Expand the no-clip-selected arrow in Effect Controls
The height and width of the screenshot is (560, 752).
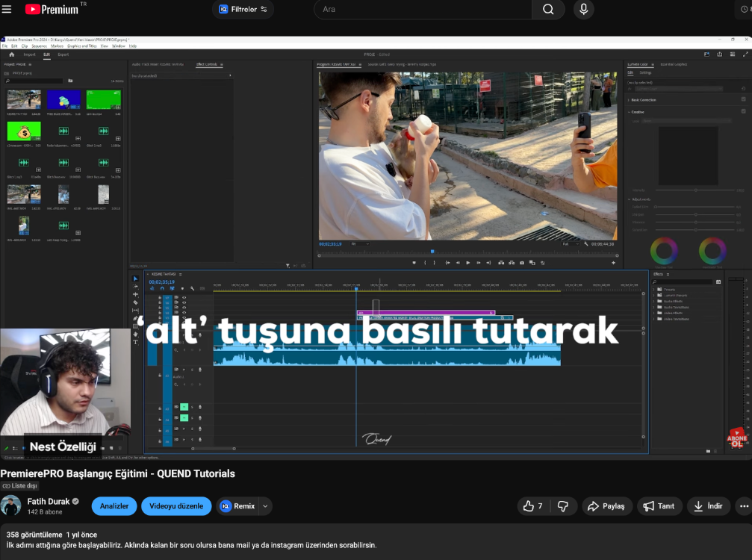click(230, 75)
